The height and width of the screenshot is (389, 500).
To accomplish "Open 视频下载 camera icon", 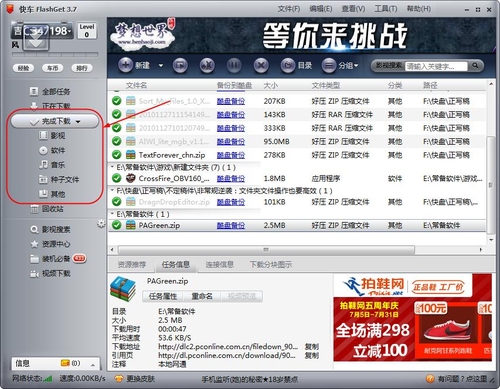I will pyautogui.click(x=34, y=274).
